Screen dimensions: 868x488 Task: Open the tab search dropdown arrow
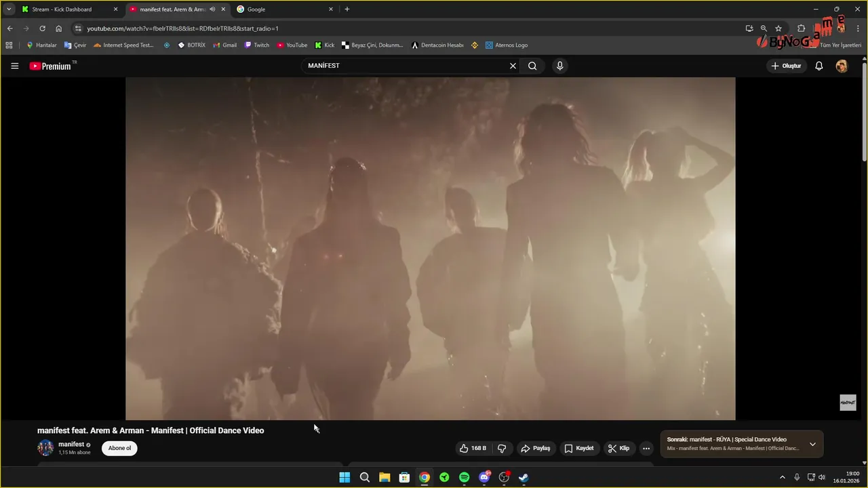[9, 9]
